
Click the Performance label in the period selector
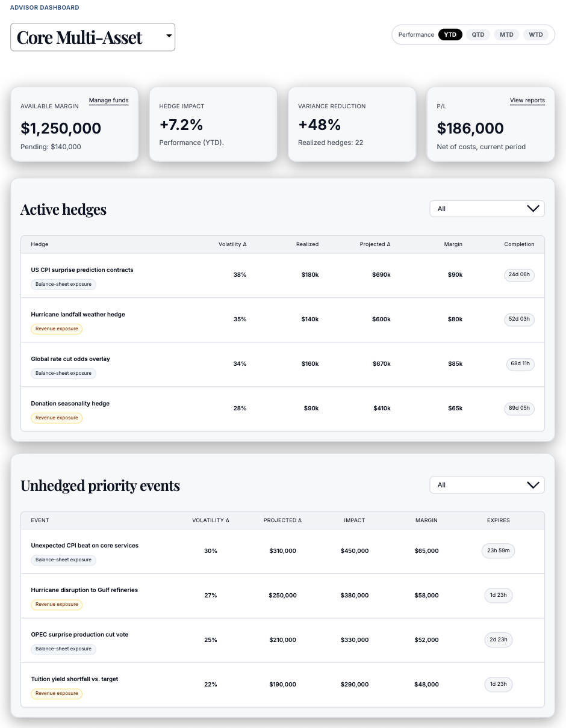(x=416, y=34)
